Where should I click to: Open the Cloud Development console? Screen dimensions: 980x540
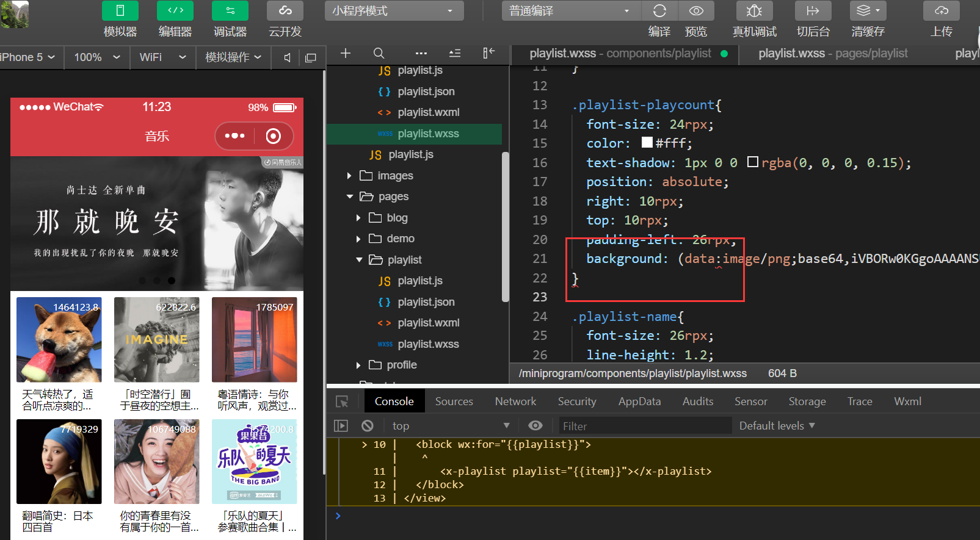(x=285, y=11)
